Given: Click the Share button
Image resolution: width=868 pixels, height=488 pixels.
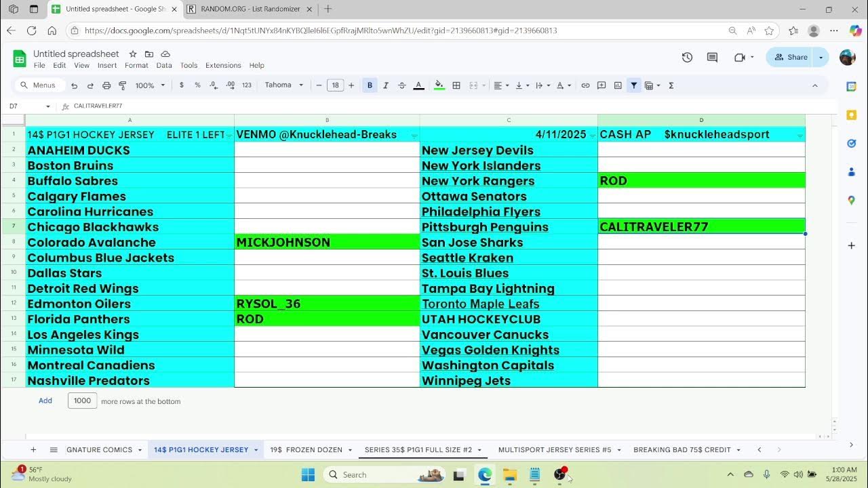Looking at the screenshot, I should click(790, 58).
